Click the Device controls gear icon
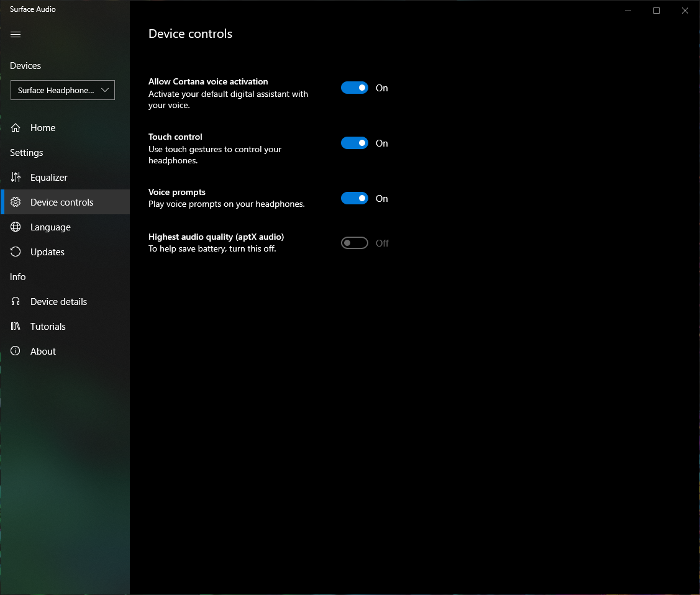The width and height of the screenshot is (700, 595). (16, 202)
